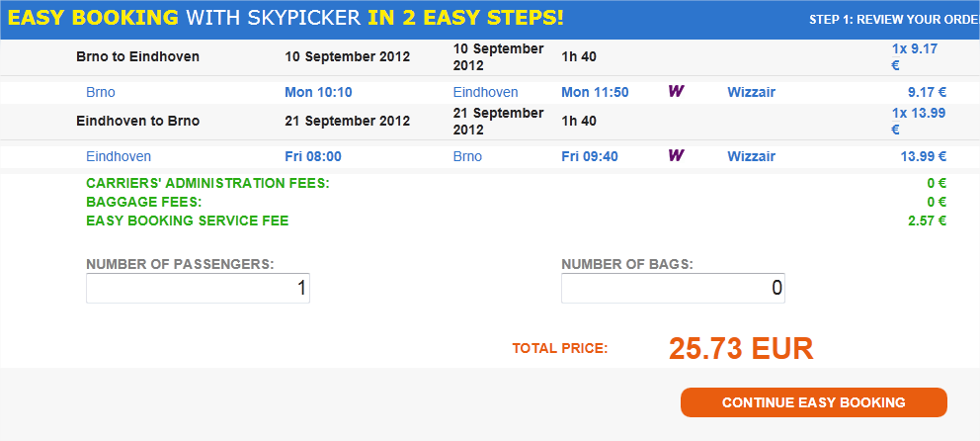
Task: Click the 1x 9.17 € price summary
Action: pyautogui.click(x=915, y=57)
